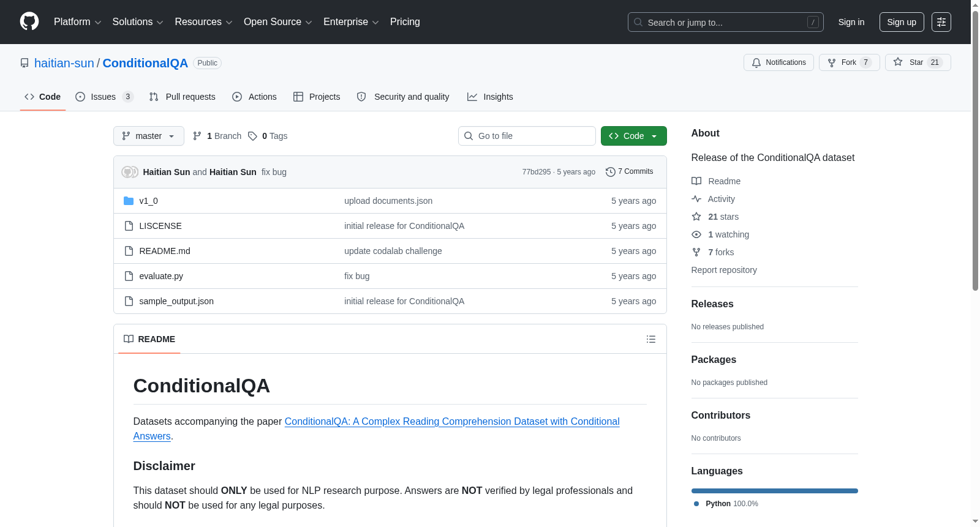Open the GitHub home logo
This screenshot has height=527, width=980.
click(29, 21)
